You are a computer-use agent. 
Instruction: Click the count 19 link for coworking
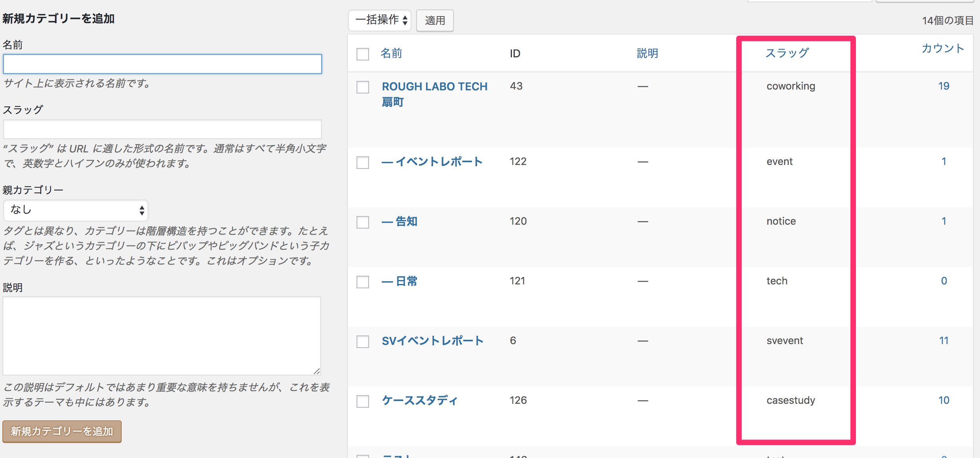point(944,86)
